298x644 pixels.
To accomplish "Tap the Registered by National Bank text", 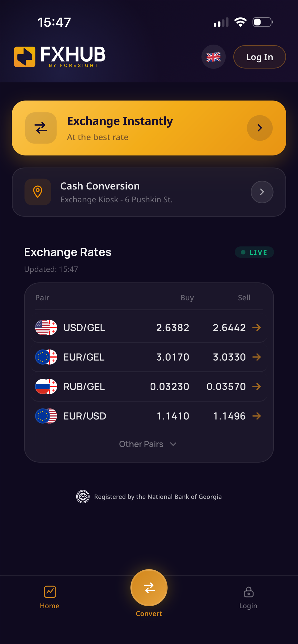I will [x=158, y=497].
